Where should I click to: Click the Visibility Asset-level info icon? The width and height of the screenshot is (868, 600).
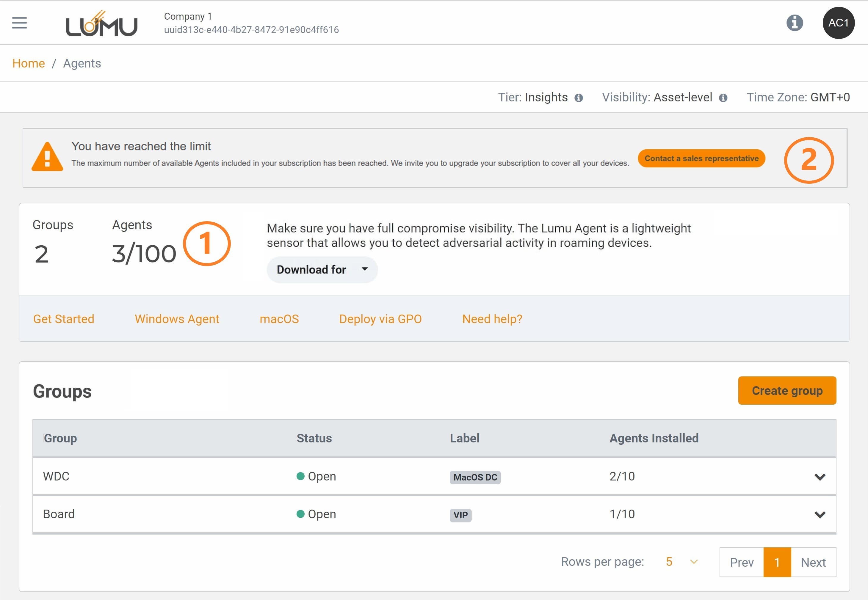(723, 98)
